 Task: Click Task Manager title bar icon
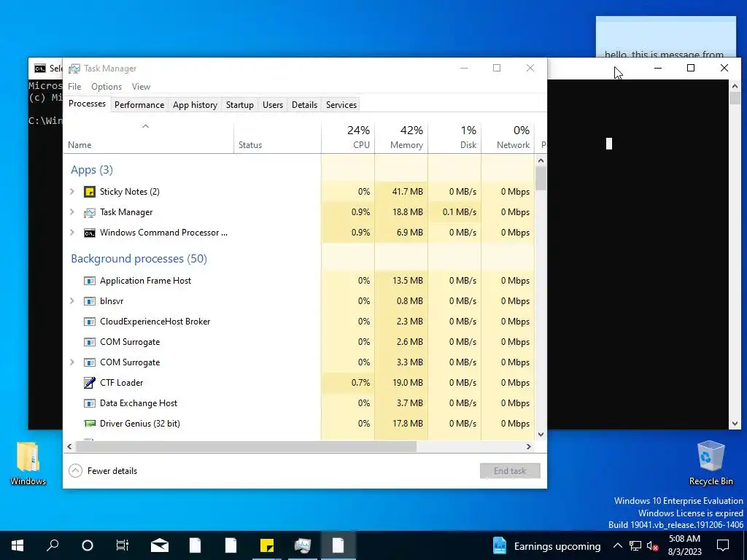pos(74,69)
